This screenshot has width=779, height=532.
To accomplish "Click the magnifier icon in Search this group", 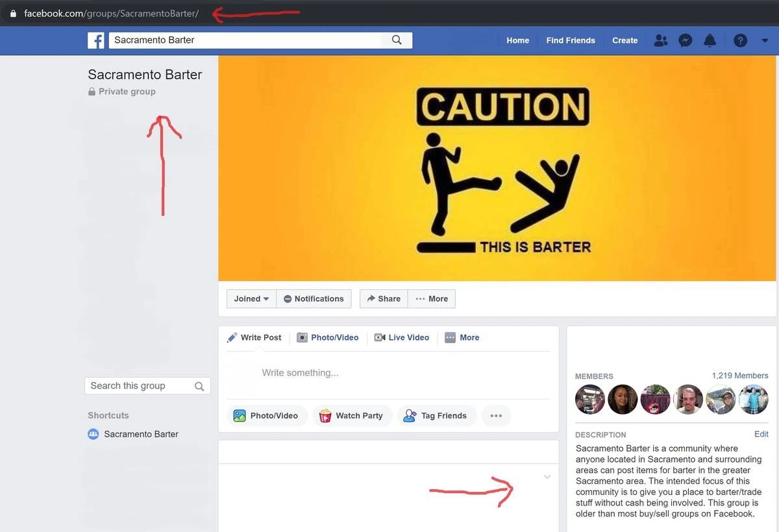I will 199,386.
